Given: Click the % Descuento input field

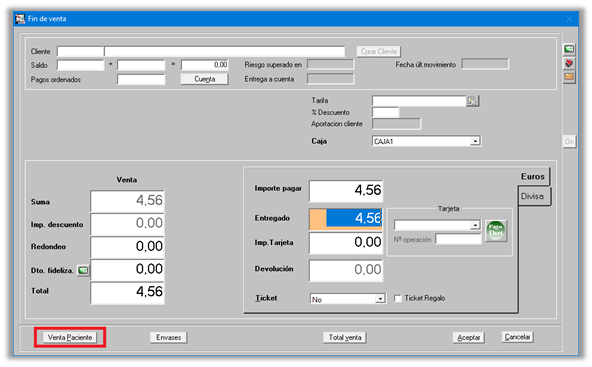Looking at the screenshot, I should click(x=385, y=112).
